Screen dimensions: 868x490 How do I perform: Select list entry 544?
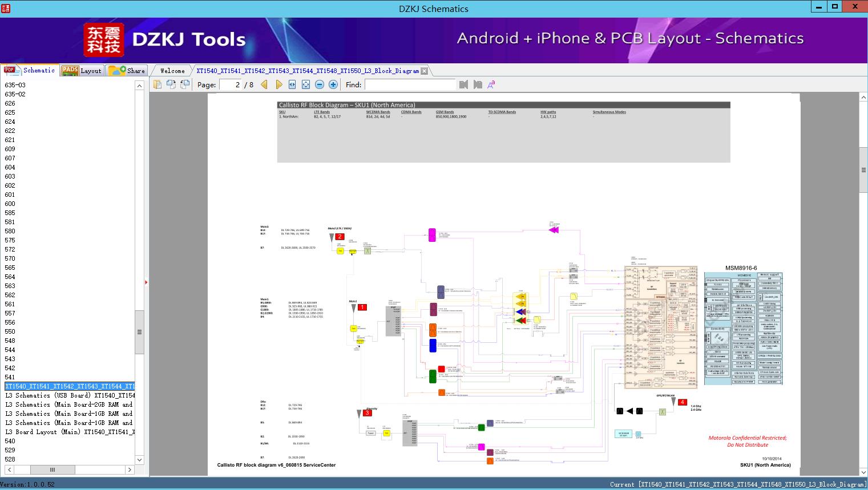[10, 350]
